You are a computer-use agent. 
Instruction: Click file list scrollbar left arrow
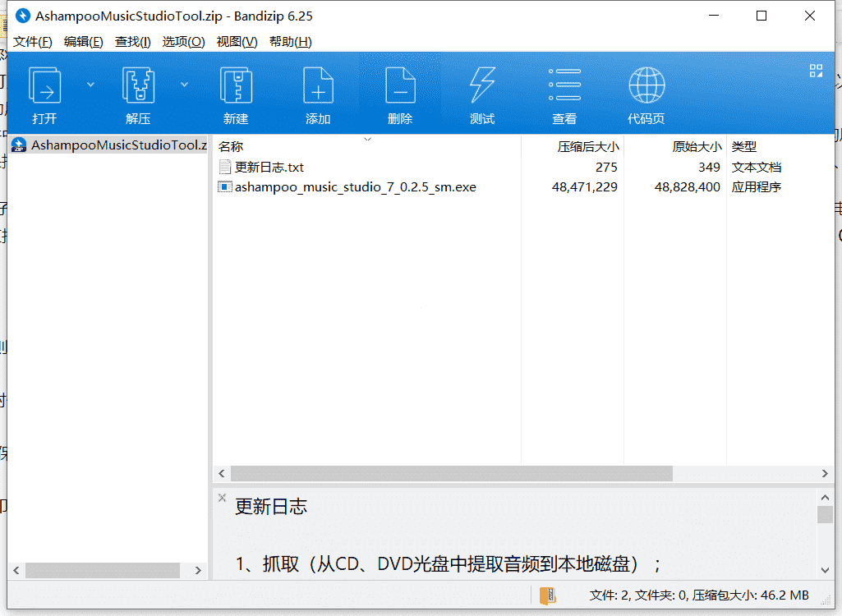[222, 473]
